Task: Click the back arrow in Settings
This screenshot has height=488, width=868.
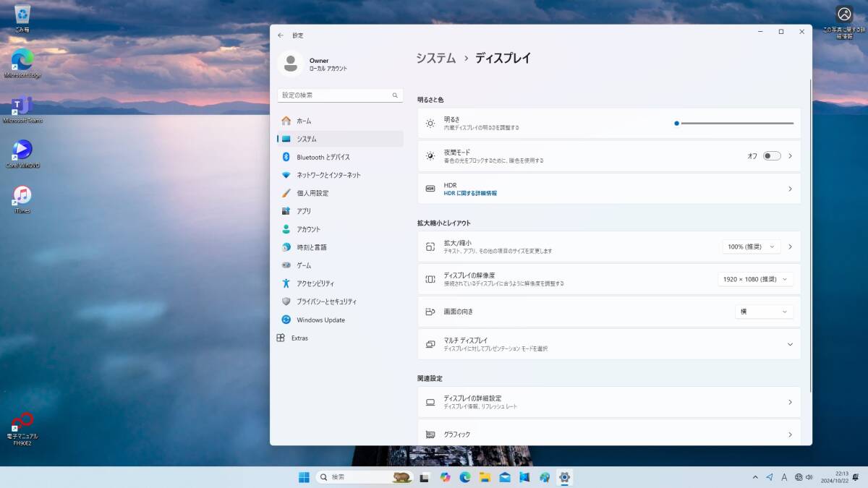Action: pyautogui.click(x=281, y=35)
